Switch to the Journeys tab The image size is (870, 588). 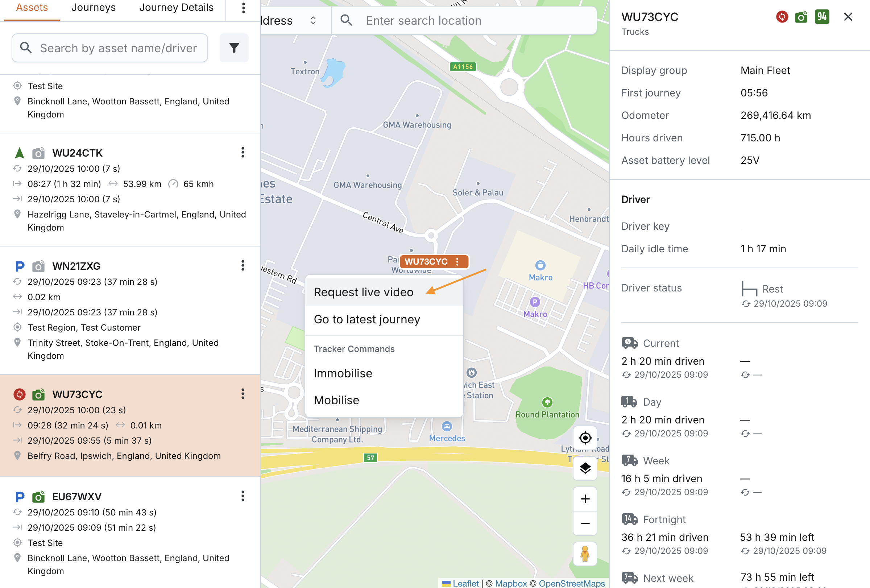(94, 8)
